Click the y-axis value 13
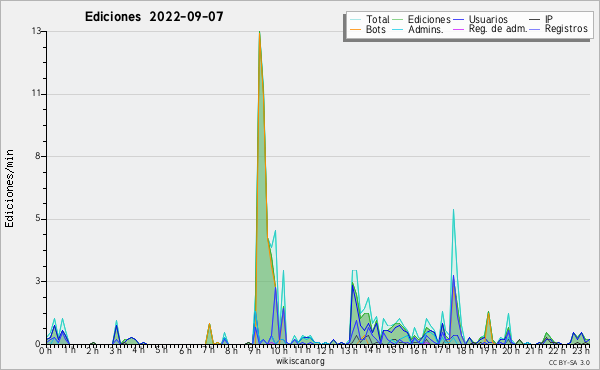The height and width of the screenshot is (370, 600). click(36, 31)
